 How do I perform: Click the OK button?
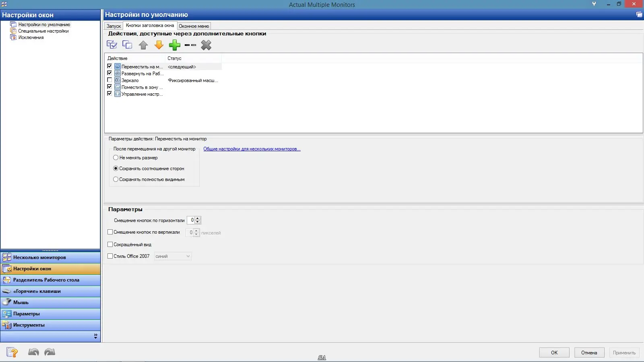pyautogui.click(x=554, y=353)
